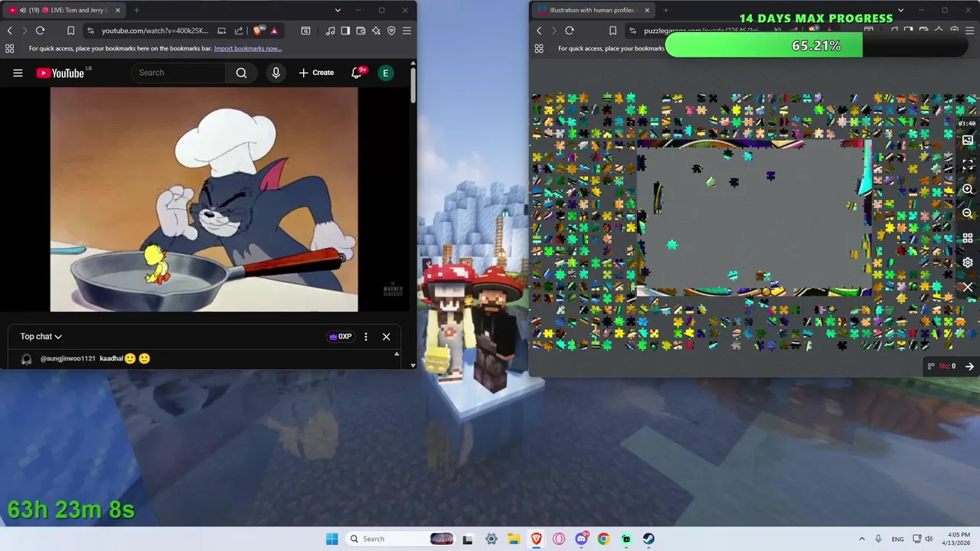Zoom in on the puzzle
980x551 pixels.
pyautogui.click(x=968, y=189)
